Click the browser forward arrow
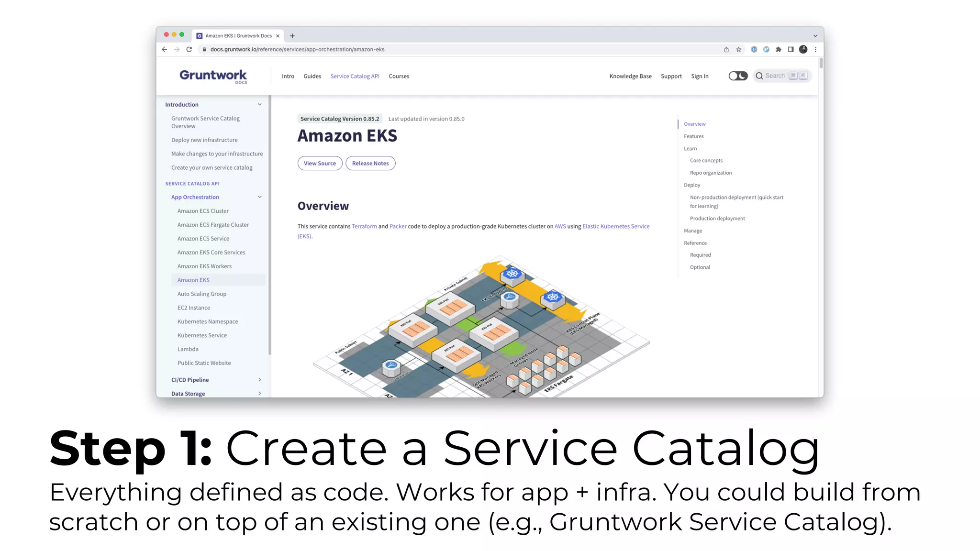 click(x=177, y=49)
